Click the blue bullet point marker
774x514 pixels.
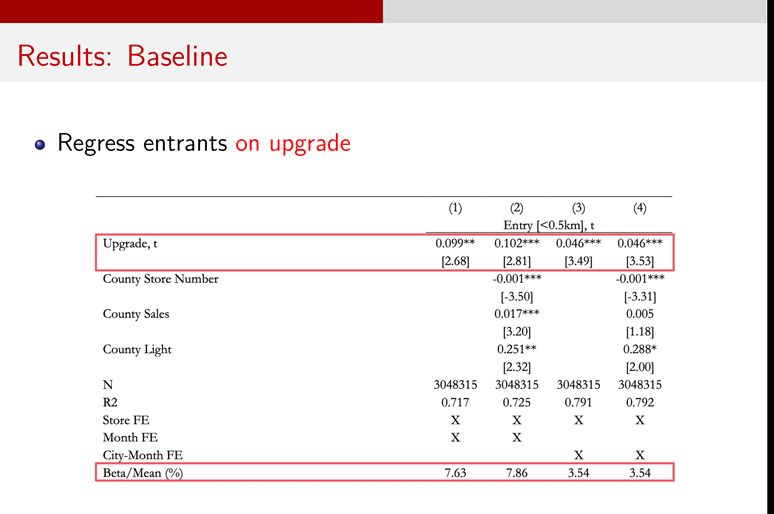(x=40, y=144)
